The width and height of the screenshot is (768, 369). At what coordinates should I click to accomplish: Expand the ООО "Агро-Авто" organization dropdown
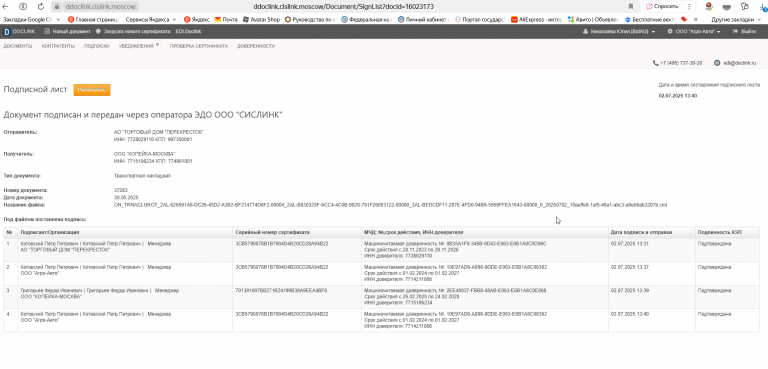click(x=694, y=31)
